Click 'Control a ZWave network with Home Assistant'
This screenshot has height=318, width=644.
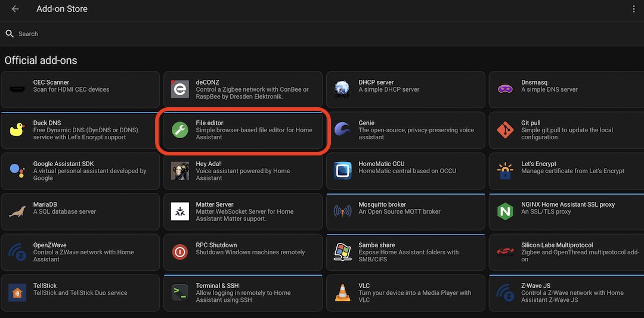(x=84, y=255)
